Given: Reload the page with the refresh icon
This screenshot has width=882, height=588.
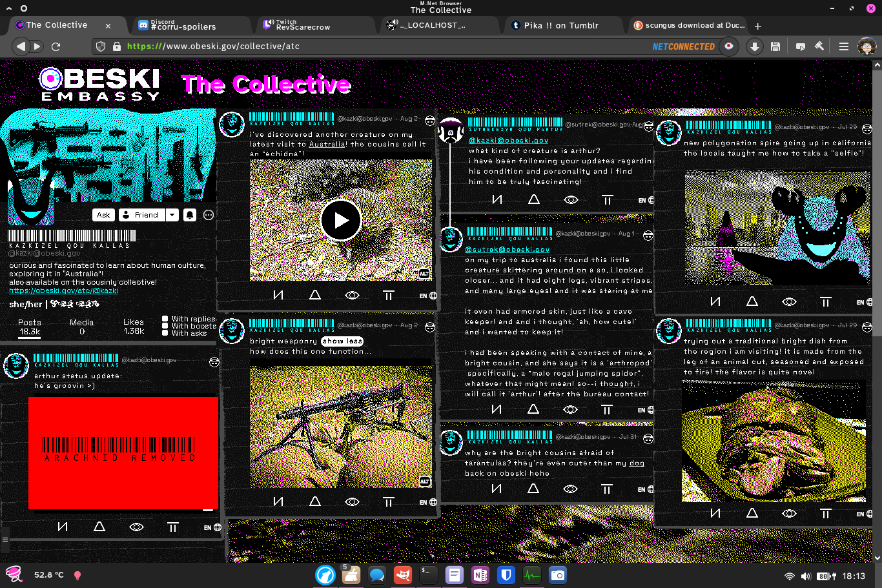Looking at the screenshot, I should tap(56, 46).
